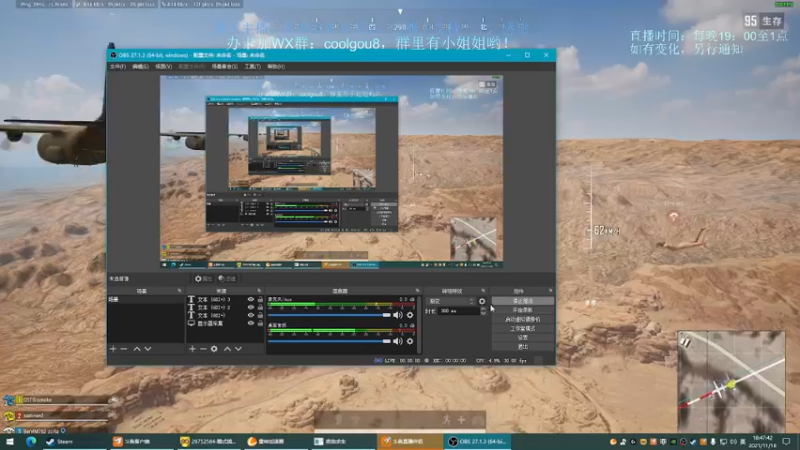The height and width of the screenshot is (450, 800).
Task: Open microphone/Aux audio settings gear
Action: pos(410,315)
